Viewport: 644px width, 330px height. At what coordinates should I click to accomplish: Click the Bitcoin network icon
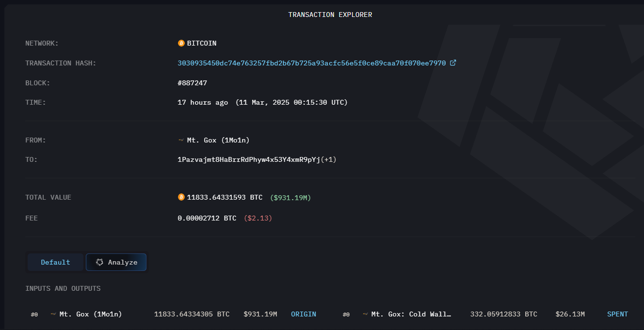[181, 43]
